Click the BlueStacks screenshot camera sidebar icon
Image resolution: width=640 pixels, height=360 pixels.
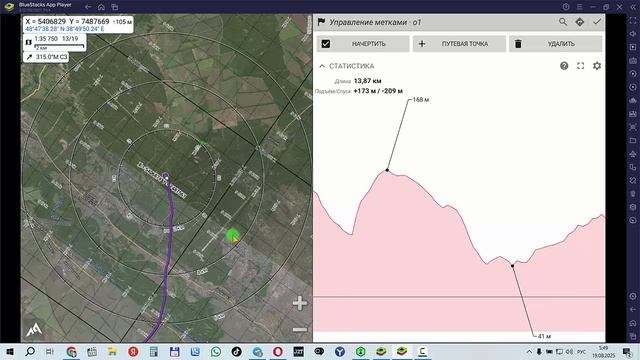pos(633,127)
